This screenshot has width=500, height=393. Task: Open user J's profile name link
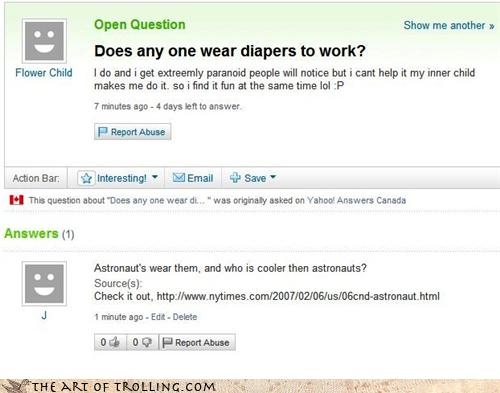pyautogui.click(x=44, y=315)
